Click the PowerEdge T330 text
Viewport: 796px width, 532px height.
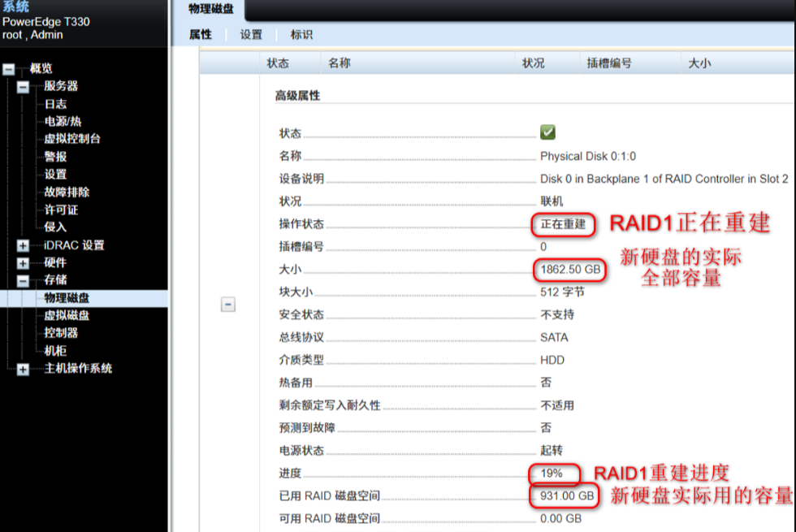(46, 22)
